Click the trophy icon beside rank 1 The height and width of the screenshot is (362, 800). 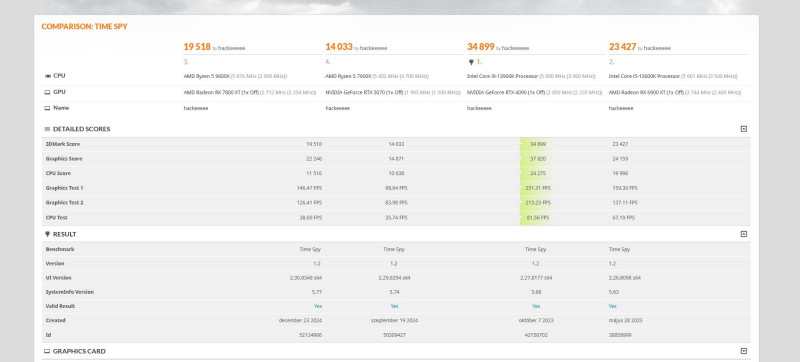[471, 62]
